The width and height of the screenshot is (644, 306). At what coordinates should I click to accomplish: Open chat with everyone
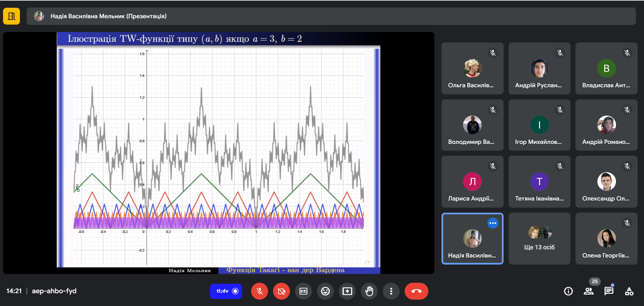(609, 291)
